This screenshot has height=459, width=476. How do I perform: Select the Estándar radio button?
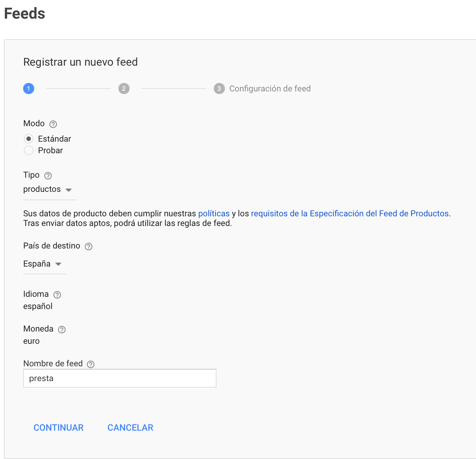pyautogui.click(x=29, y=139)
